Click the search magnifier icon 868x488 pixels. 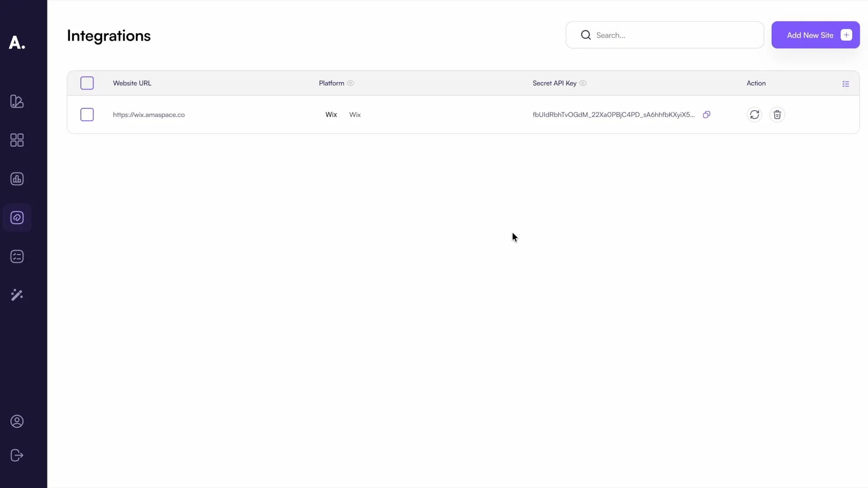tap(586, 35)
